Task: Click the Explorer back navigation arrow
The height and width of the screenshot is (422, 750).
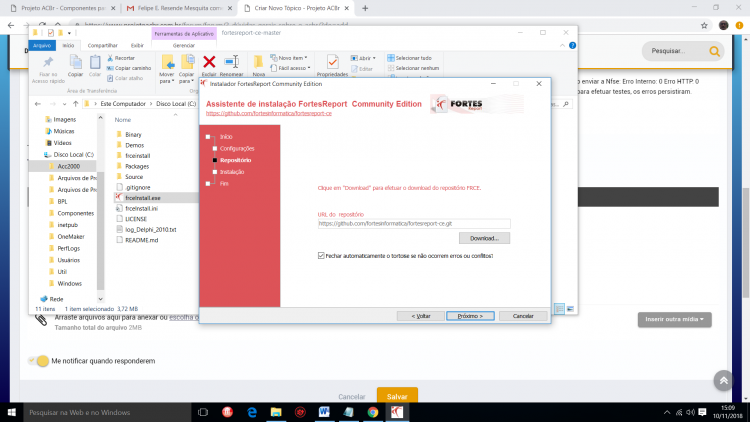Action: pyautogui.click(x=38, y=104)
